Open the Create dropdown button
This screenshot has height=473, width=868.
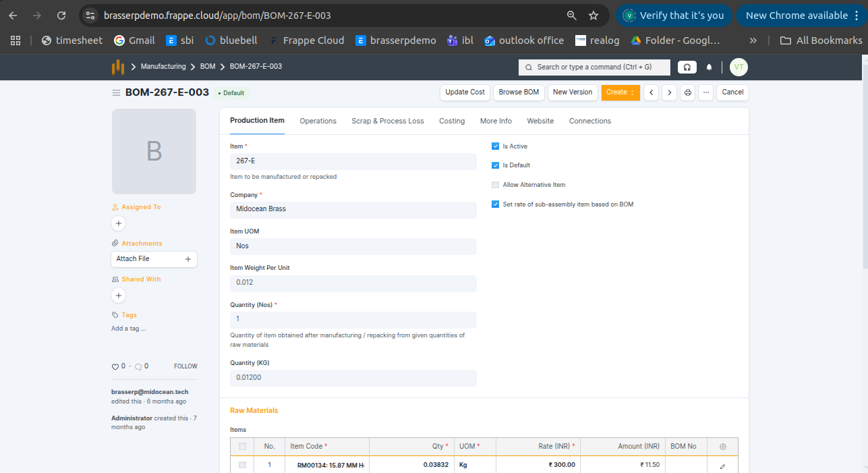620,92
